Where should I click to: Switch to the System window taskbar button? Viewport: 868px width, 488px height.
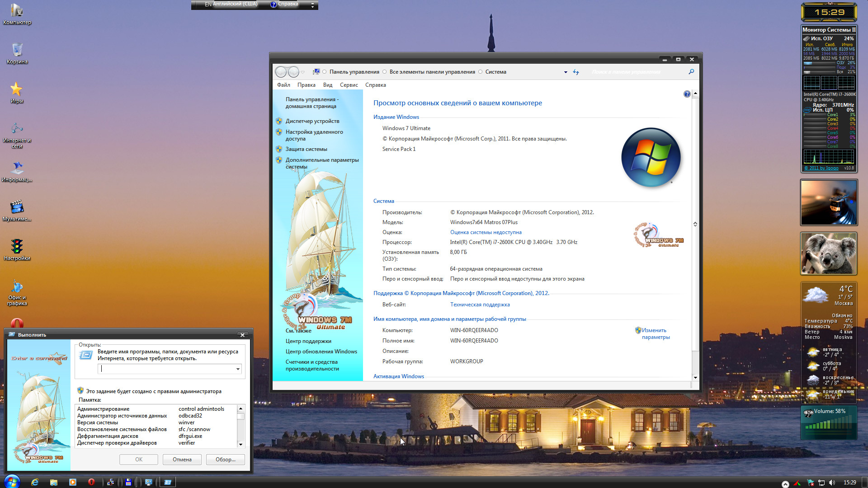tap(148, 482)
